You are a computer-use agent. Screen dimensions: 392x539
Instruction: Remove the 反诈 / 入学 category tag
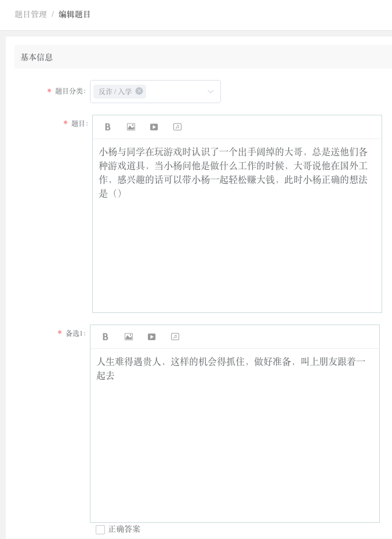pyautogui.click(x=139, y=91)
